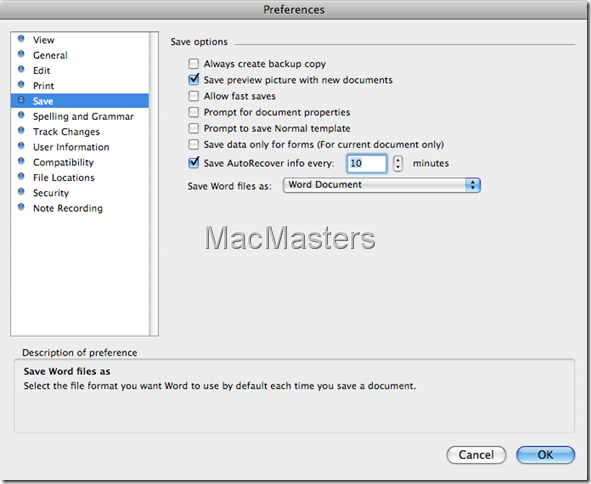Click the bullet icon beside Print
This screenshot has width=591, height=484.
(21, 84)
